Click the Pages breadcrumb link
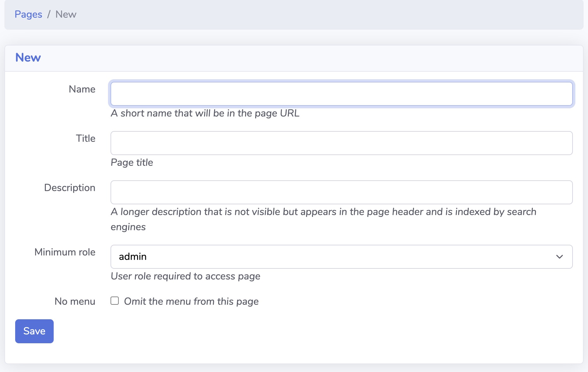588x372 pixels. coord(28,14)
